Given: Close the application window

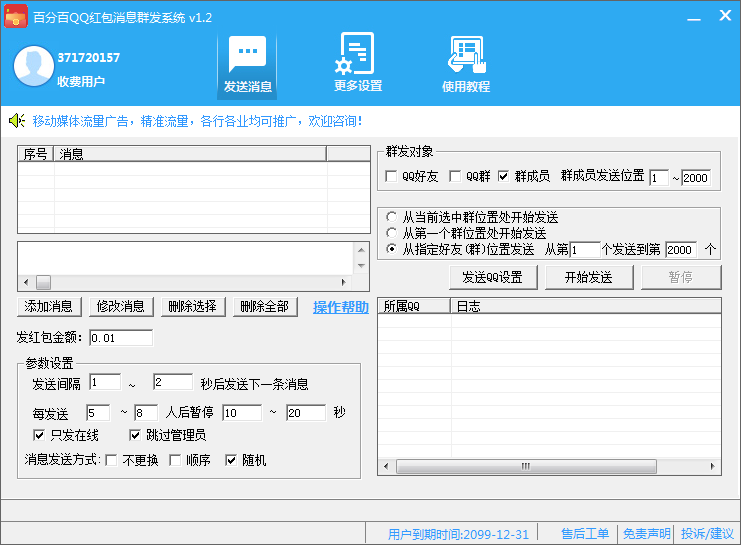Looking at the screenshot, I should coord(725,16).
